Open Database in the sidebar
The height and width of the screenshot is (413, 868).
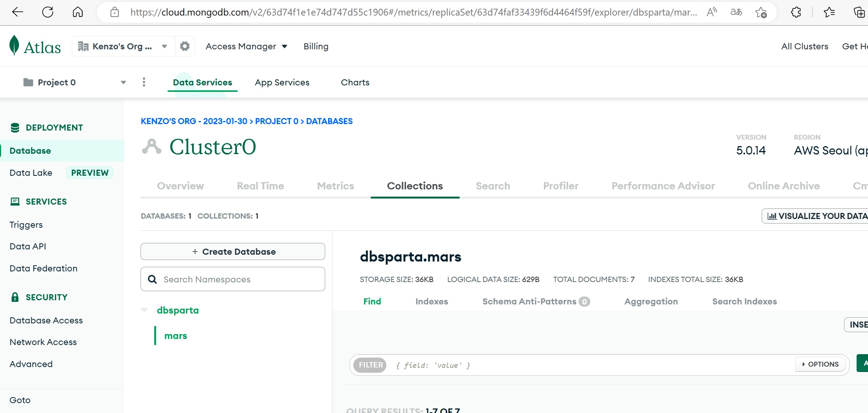click(x=62, y=151)
